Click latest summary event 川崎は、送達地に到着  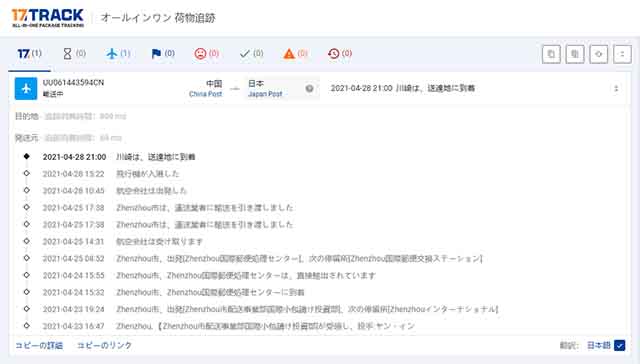pos(435,88)
